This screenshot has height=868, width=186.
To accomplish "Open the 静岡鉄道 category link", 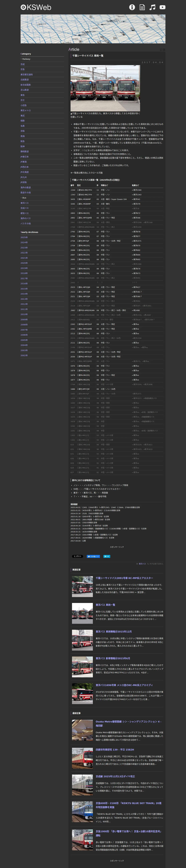I will point(25,152).
